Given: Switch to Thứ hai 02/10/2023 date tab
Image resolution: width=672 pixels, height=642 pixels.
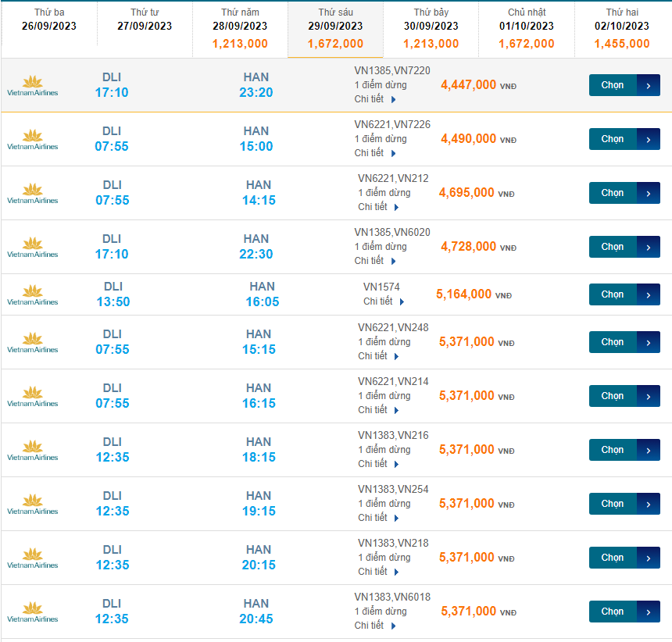Looking at the screenshot, I should (x=622, y=30).
